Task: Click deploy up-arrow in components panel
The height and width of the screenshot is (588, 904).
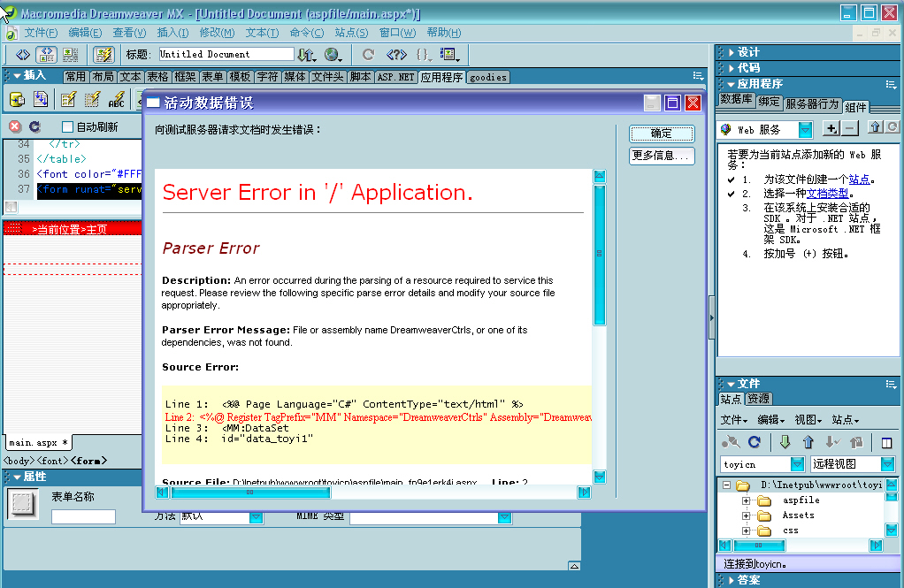Action: tap(875, 127)
